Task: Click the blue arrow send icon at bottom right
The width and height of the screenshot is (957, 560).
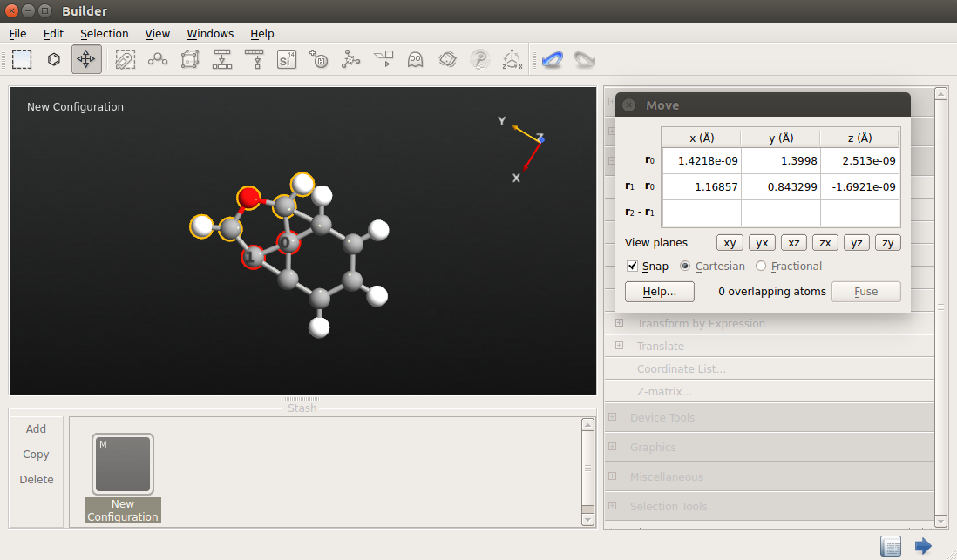Action: pos(923,545)
